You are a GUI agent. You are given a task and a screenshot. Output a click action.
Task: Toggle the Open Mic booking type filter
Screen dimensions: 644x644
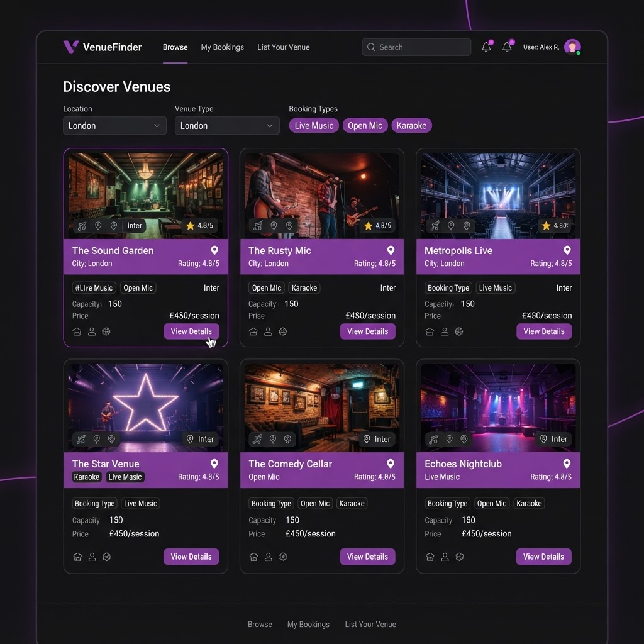365,126
